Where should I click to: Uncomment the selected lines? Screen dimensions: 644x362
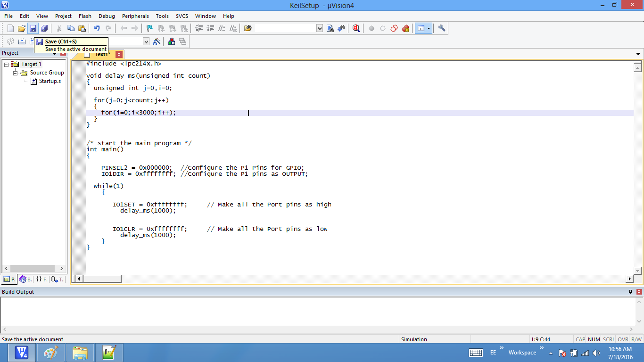pos(233,28)
